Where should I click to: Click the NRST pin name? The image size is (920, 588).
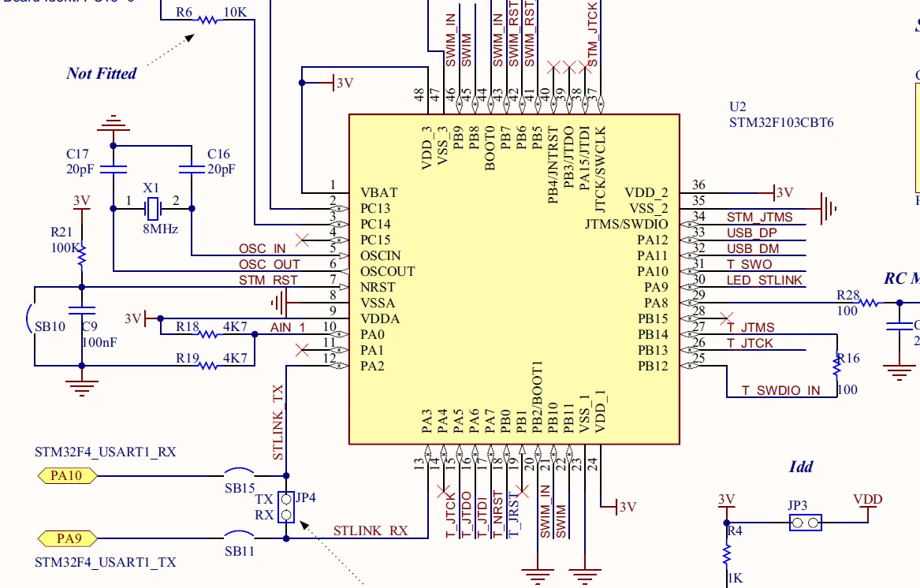click(378, 288)
